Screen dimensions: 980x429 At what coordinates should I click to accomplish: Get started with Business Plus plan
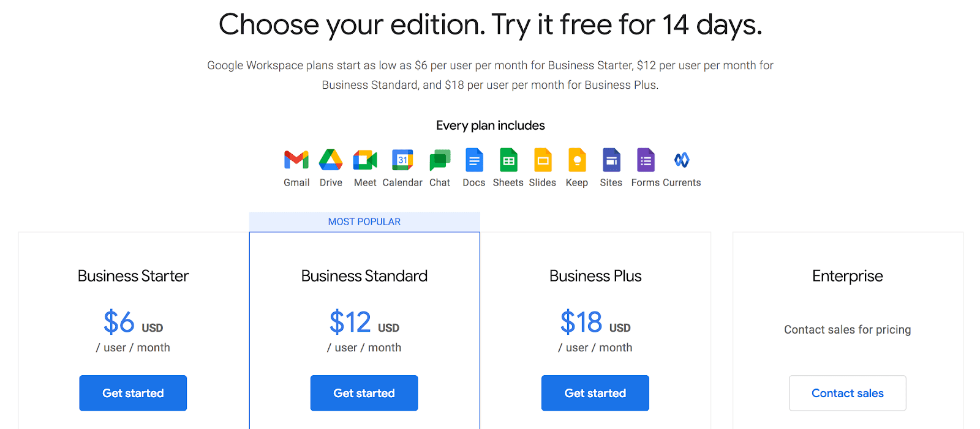tap(595, 393)
